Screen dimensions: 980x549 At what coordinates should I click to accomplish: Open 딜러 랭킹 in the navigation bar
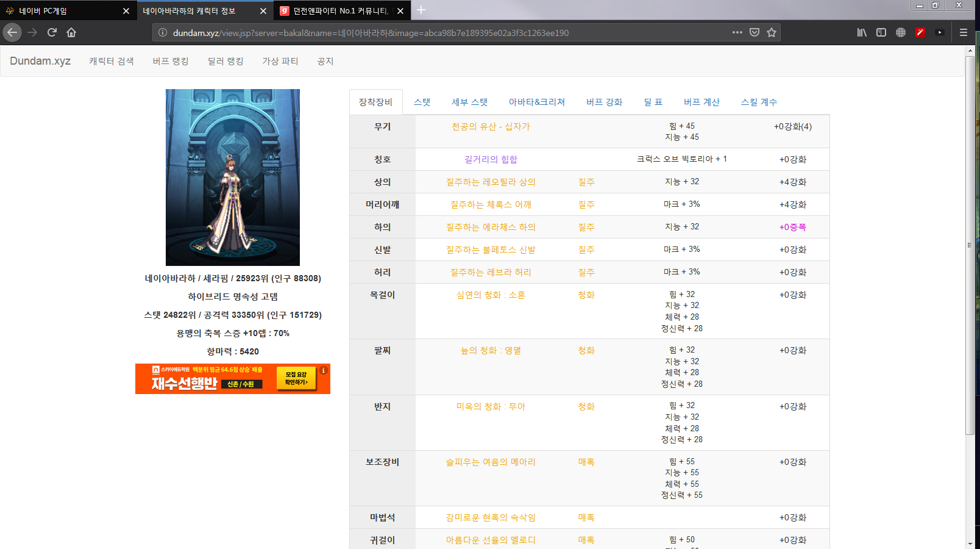coord(225,61)
